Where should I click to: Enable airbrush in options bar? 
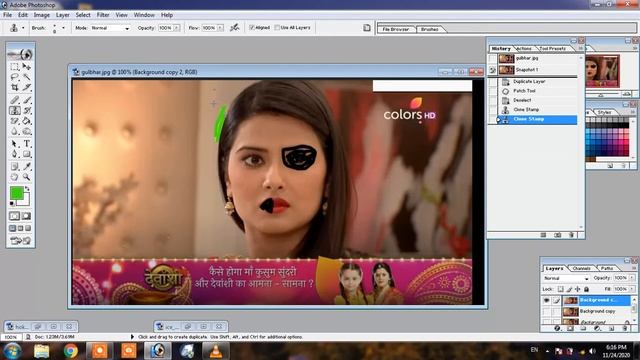234,28
